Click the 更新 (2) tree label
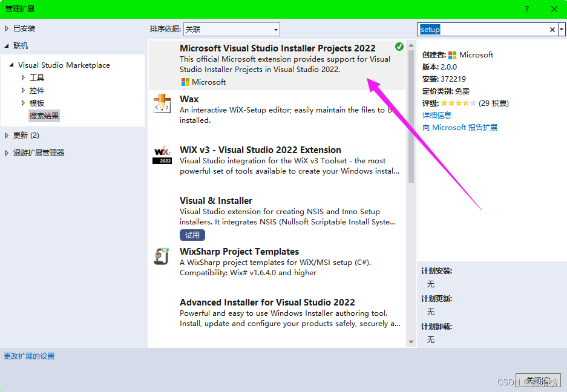 coord(26,136)
